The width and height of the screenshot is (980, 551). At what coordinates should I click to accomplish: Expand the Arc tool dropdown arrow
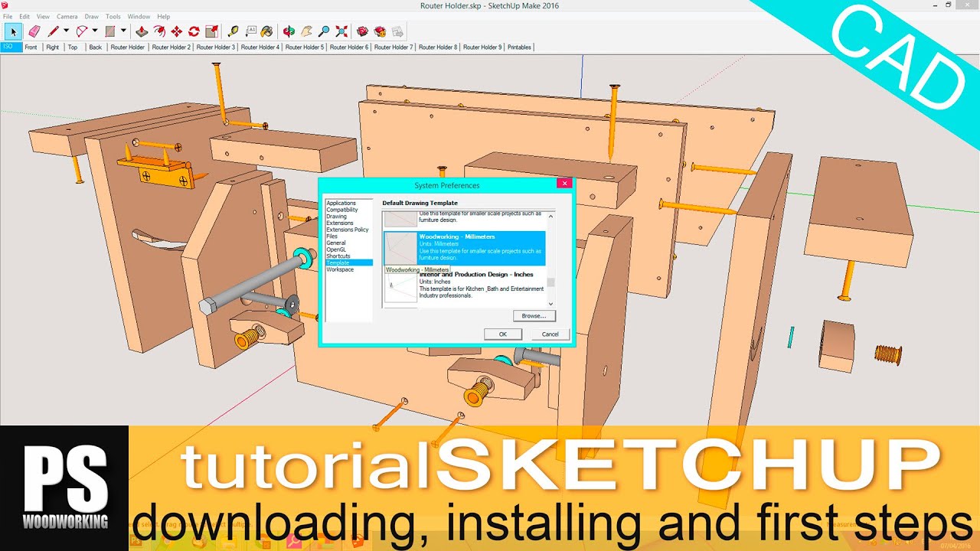tap(95, 31)
